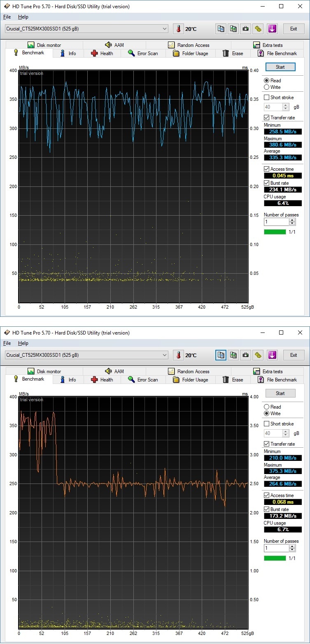
Task: Open Help menu in top window
Action: click(x=23, y=17)
